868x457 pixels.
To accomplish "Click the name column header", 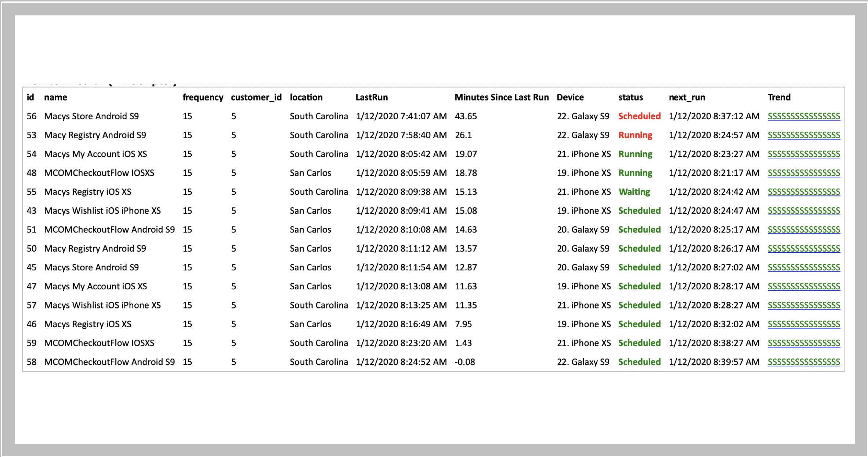I will pos(55,97).
